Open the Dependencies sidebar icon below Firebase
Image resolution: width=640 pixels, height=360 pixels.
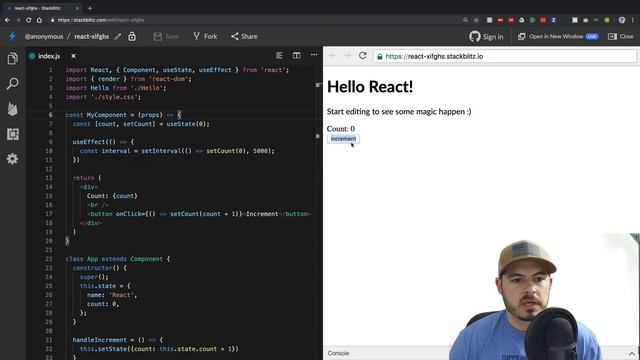click(x=12, y=134)
